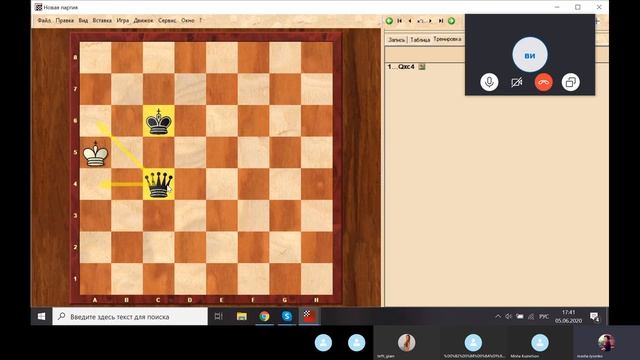Click the Windows taskbar search field
This screenshot has height=360, width=640.
(x=130, y=316)
